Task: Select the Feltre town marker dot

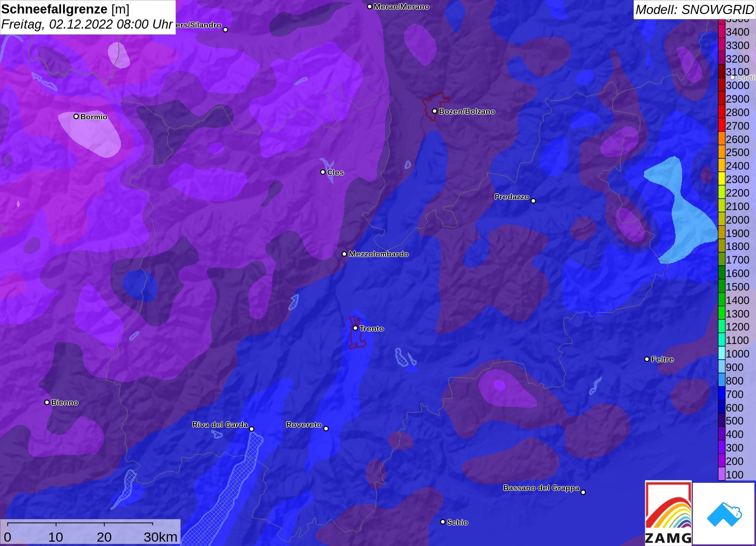Action: (647, 359)
